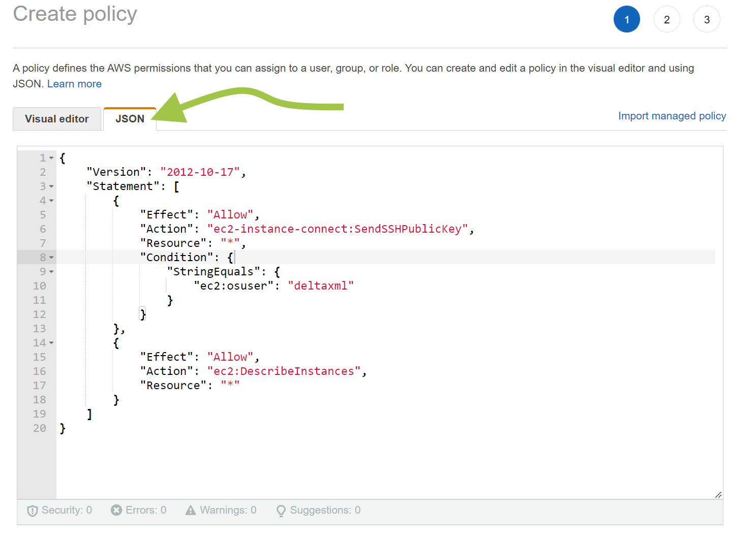Collapse second statement at line 14

[x=51, y=343]
